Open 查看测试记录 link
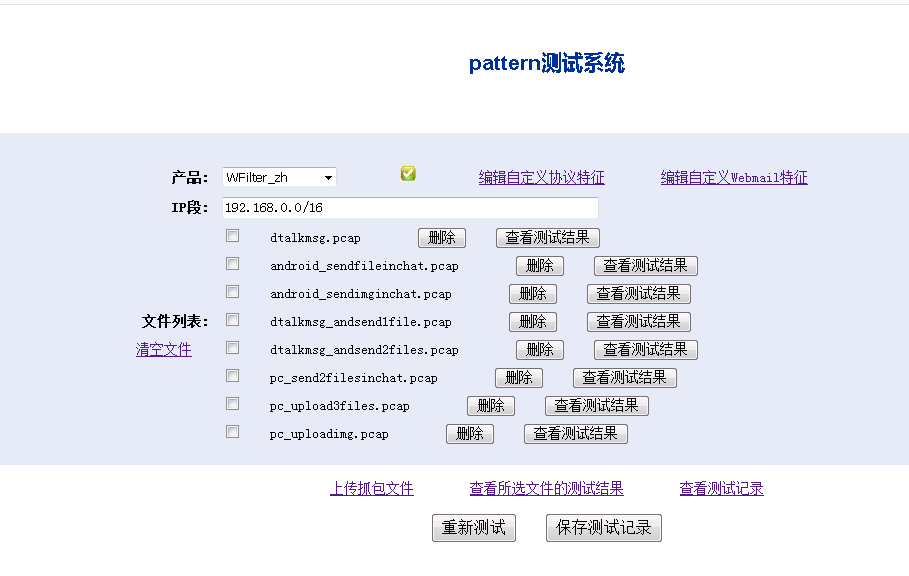The width and height of the screenshot is (909, 576). (x=721, y=489)
